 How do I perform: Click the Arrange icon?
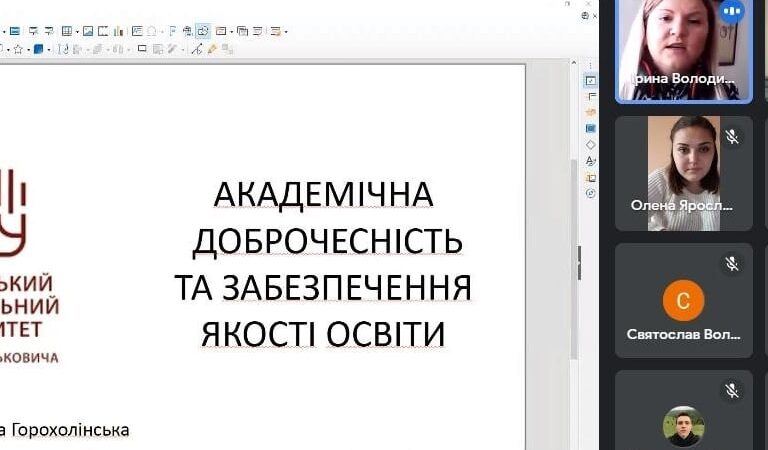[x=97, y=49]
